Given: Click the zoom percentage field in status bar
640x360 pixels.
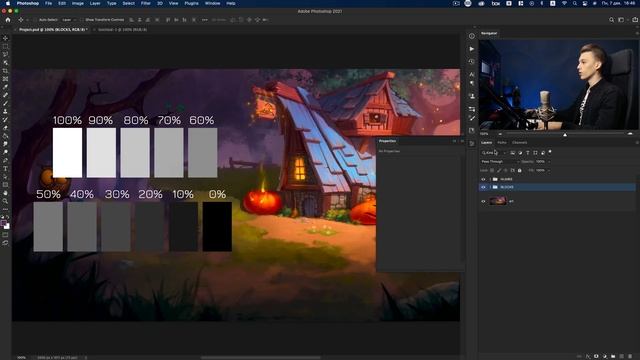Looking at the screenshot, I should click(x=22, y=358).
